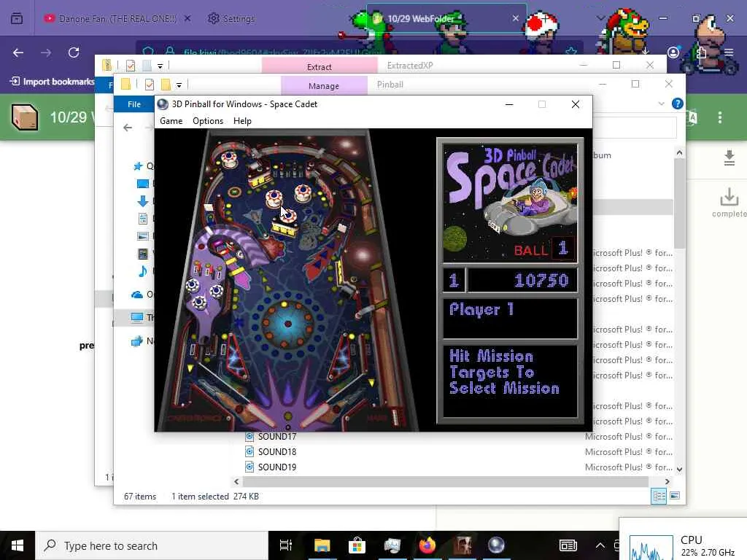Open the browser tab overview icon
Screen dimensions: 747x560
17,18
